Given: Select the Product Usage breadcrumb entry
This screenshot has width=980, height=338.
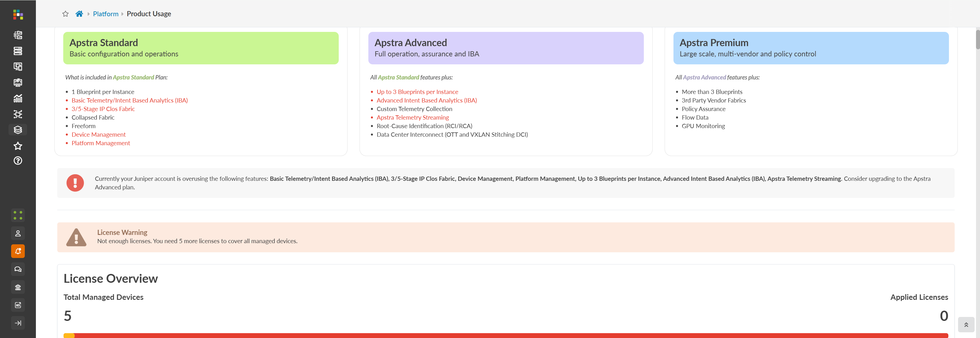Looking at the screenshot, I should click(149, 14).
